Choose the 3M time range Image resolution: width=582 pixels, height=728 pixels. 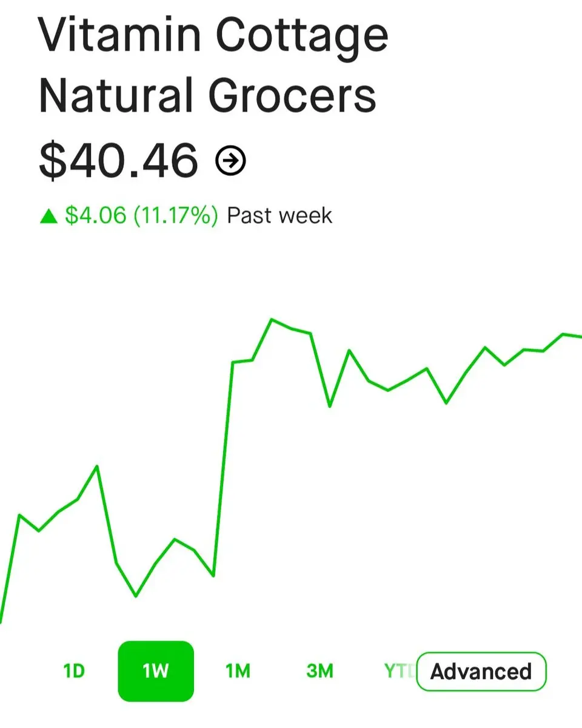tap(319, 671)
